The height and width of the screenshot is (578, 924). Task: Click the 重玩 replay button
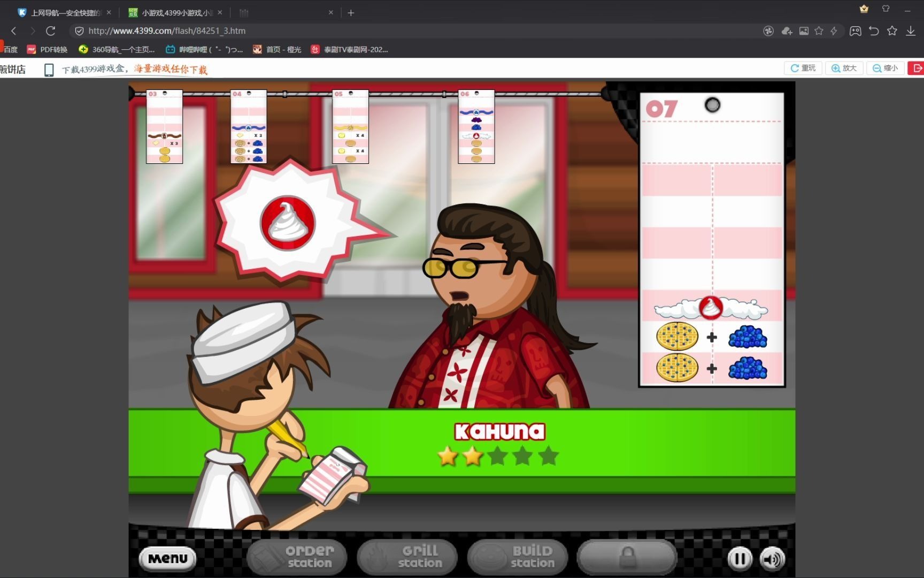(x=803, y=68)
